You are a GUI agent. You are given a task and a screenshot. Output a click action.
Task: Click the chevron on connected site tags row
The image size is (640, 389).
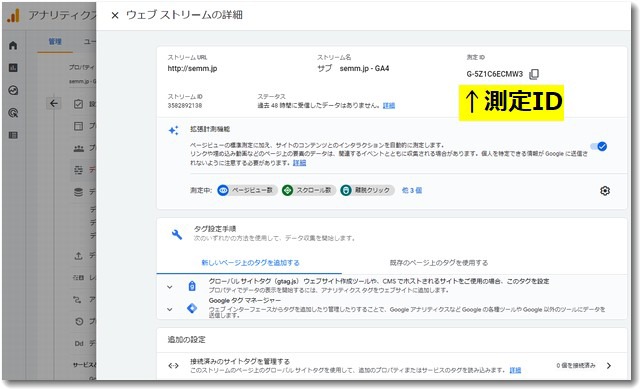[x=609, y=366]
